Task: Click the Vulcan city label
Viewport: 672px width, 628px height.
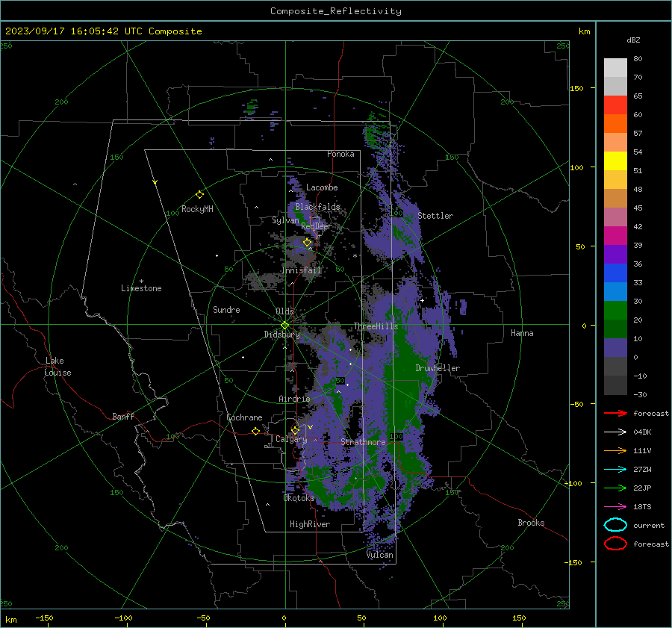Action: point(380,555)
